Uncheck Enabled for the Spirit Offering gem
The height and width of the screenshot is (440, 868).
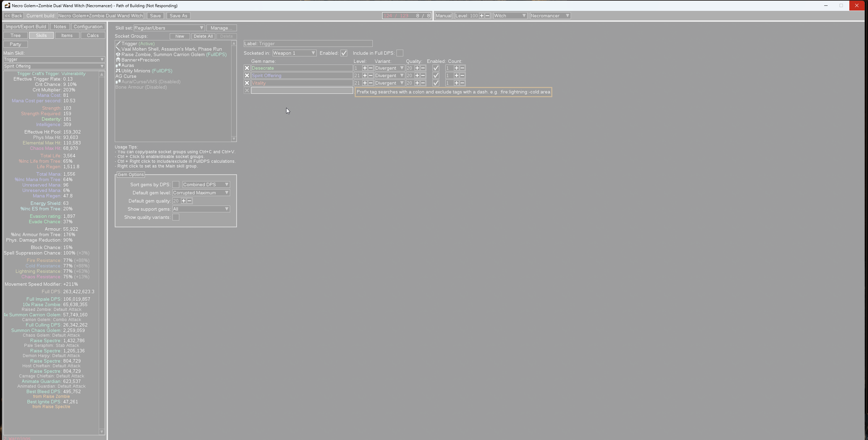pyautogui.click(x=436, y=75)
